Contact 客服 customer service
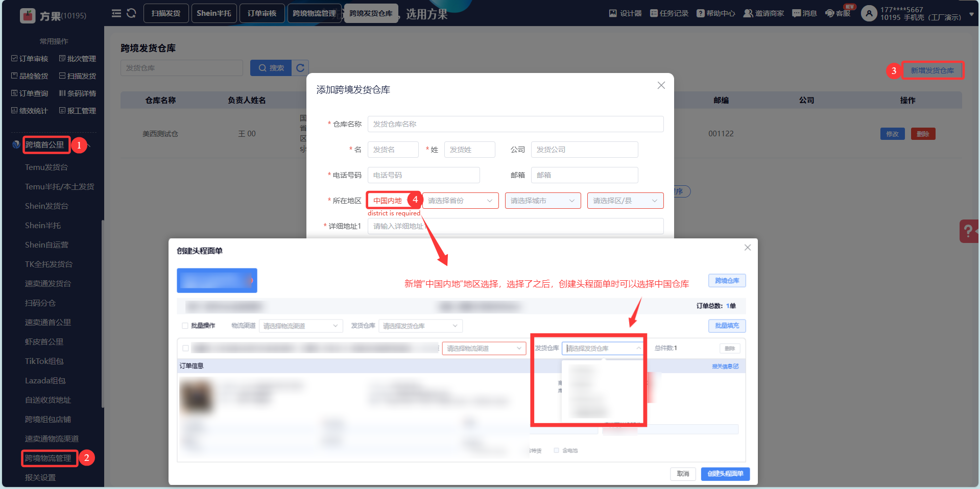 (x=838, y=13)
